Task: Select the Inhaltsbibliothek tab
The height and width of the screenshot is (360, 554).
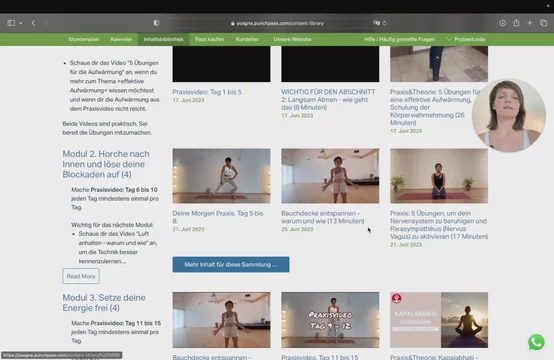Action: tap(164, 39)
